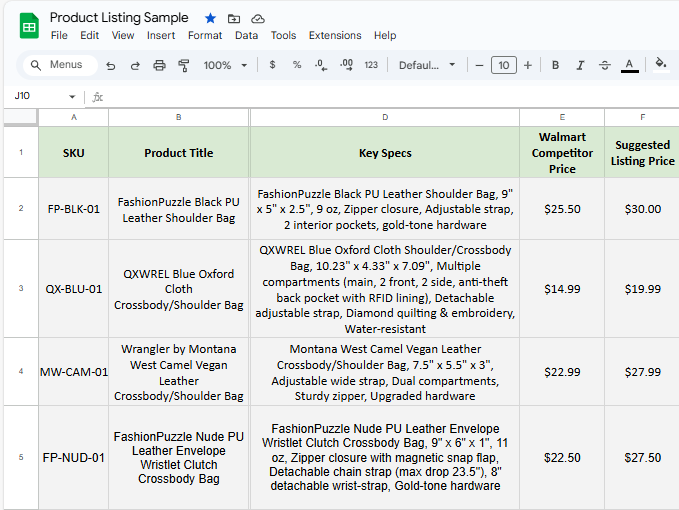Click the document title Product Listing Sample
Viewport: 679px width, 510px height.
coord(119,17)
